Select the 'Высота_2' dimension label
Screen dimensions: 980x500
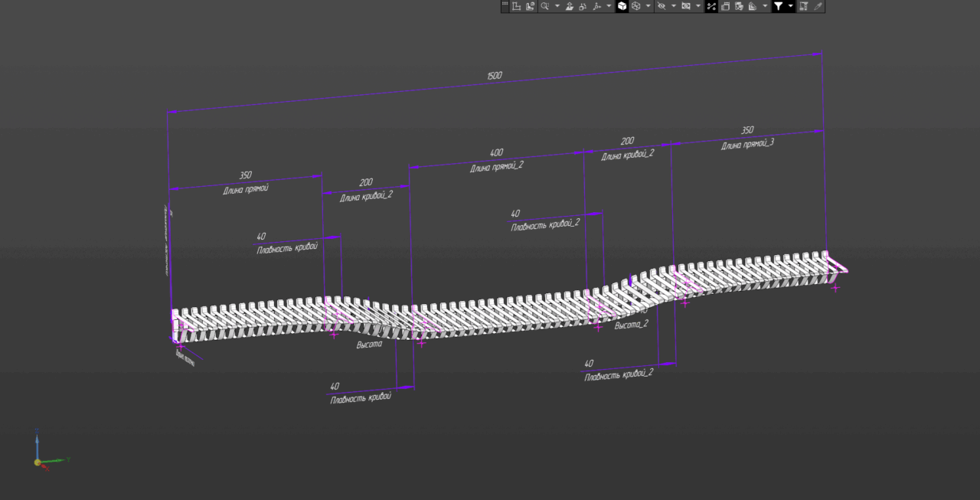click(632, 325)
